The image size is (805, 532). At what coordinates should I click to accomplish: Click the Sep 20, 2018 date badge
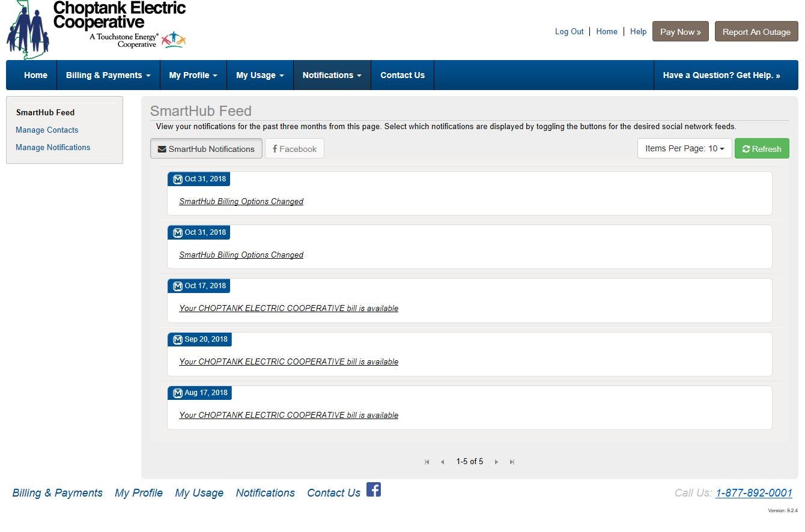point(199,339)
